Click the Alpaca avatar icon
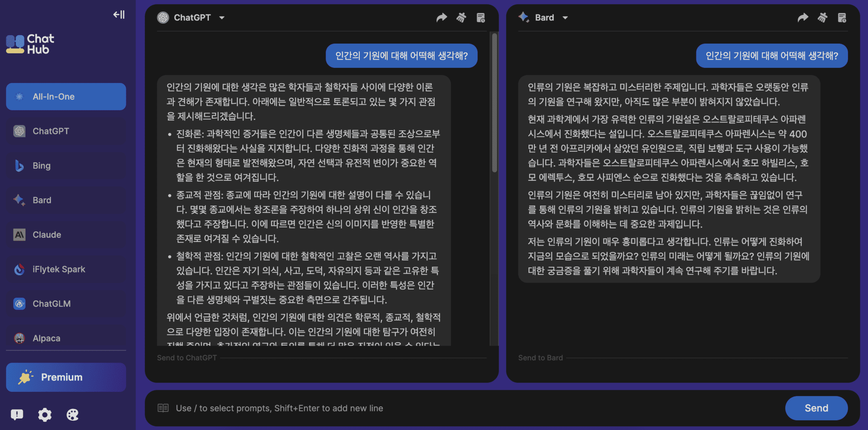 [19, 338]
